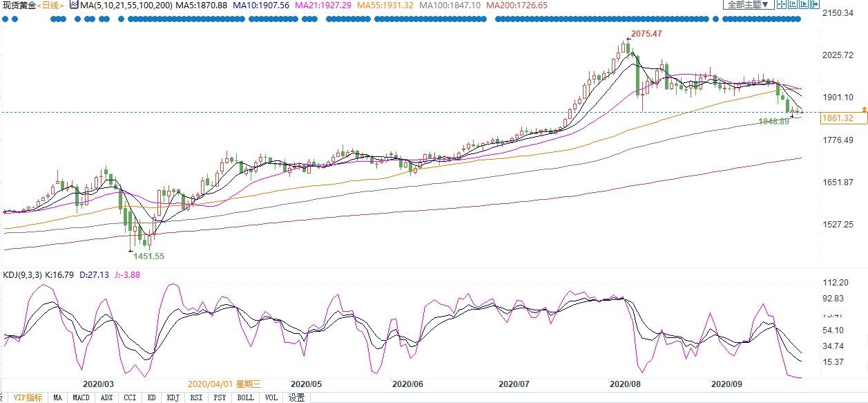The width and height of the screenshot is (868, 403).
Task: Switch to the BOLL indicator tab
Action: coord(246,397)
